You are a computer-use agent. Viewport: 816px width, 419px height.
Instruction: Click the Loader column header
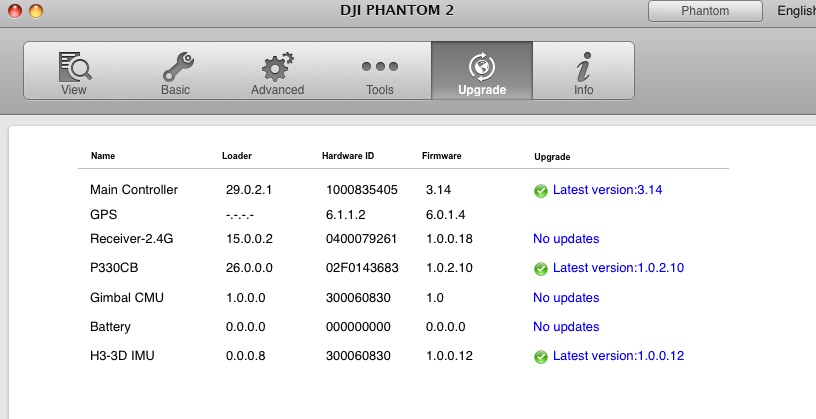tap(237, 156)
